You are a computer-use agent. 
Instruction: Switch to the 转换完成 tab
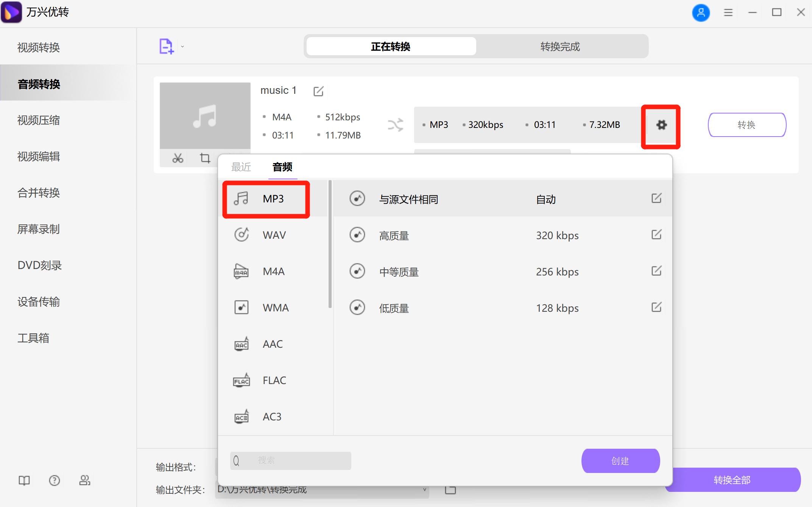coord(560,46)
